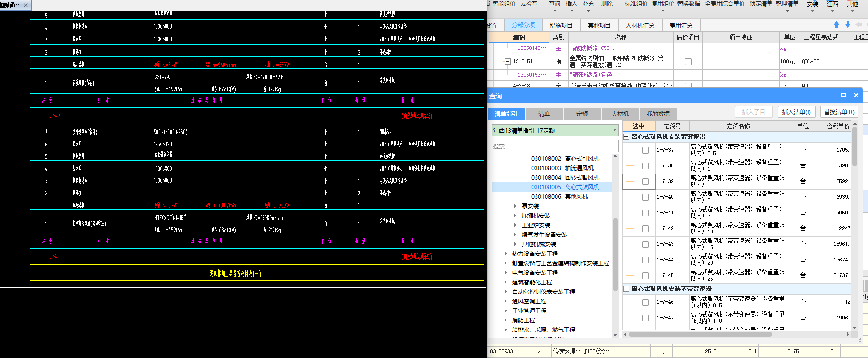868x358 pixels.
Task: Open the 江西13清单指引-17定额 combo box
Action: tap(555, 130)
